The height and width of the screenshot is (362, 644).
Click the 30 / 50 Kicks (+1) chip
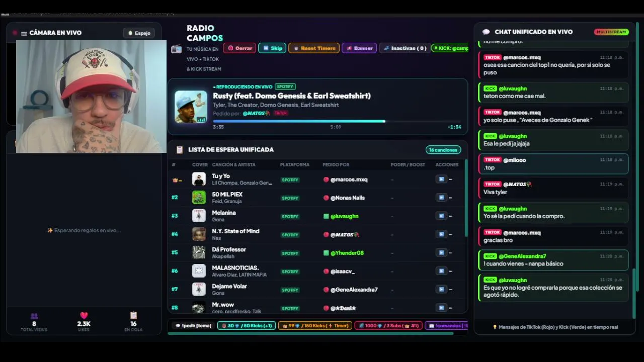[x=247, y=326]
